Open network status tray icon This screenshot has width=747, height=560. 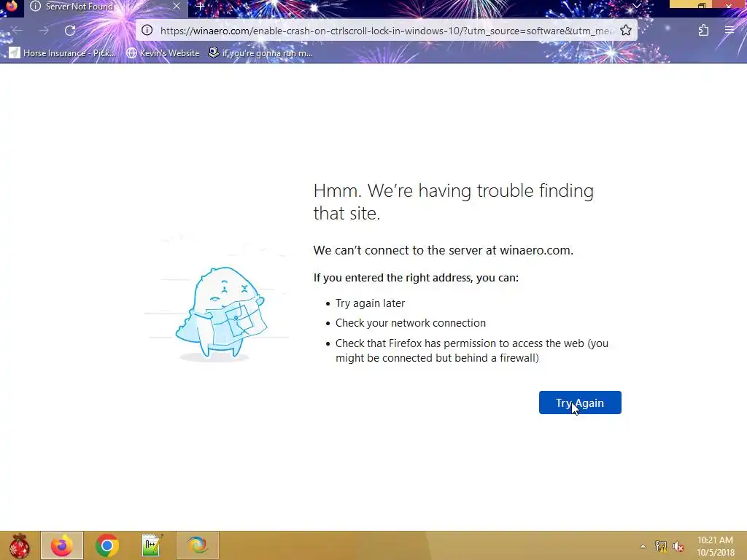pyautogui.click(x=661, y=546)
